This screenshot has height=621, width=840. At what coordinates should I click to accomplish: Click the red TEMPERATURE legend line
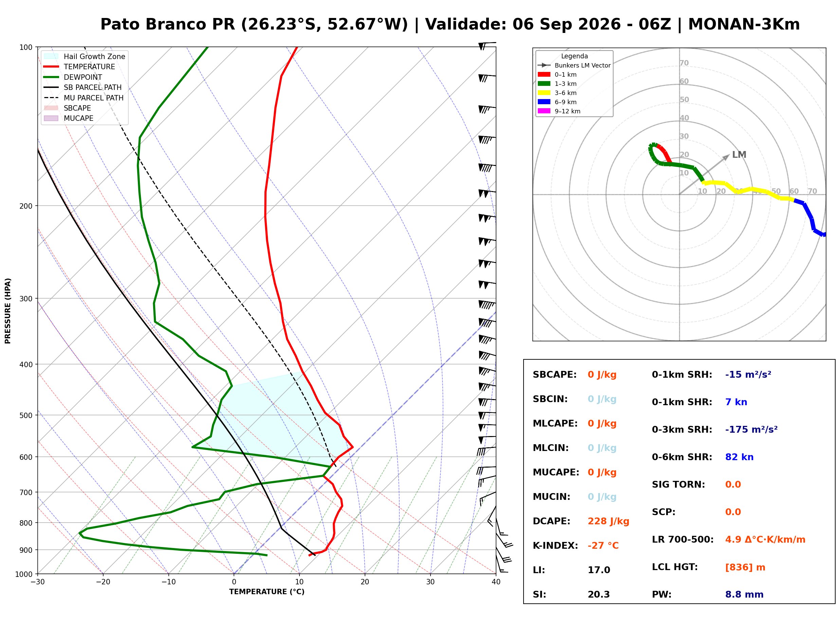(x=51, y=67)
